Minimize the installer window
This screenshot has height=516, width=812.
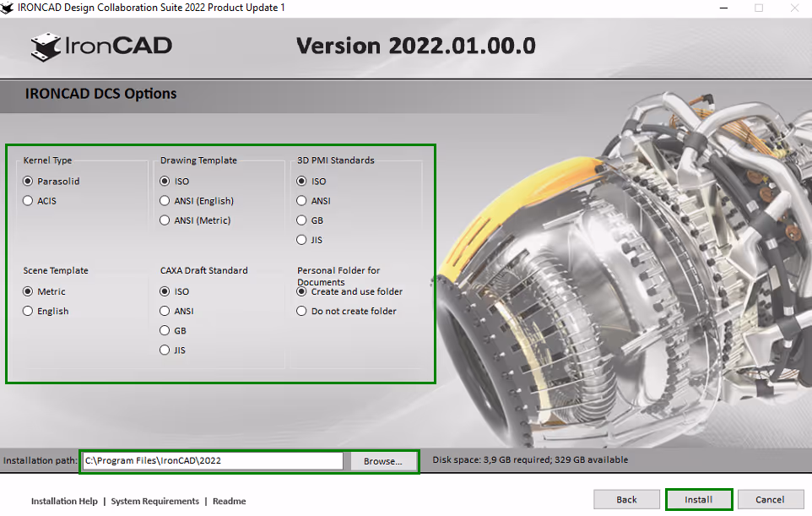tap(723, 8)
